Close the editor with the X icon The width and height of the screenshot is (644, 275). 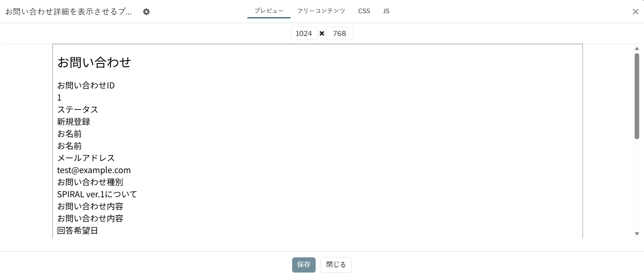[635, 12]
